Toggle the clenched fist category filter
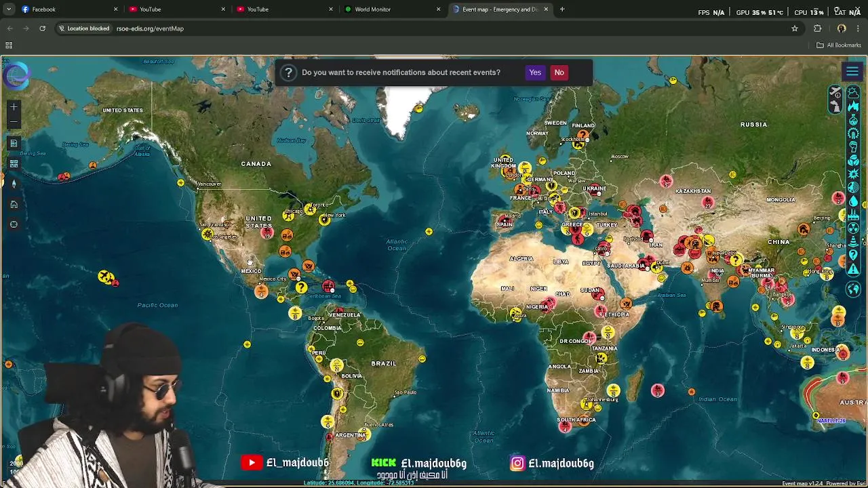This screenshot has height=488, width=868. [x=854, y=146]
